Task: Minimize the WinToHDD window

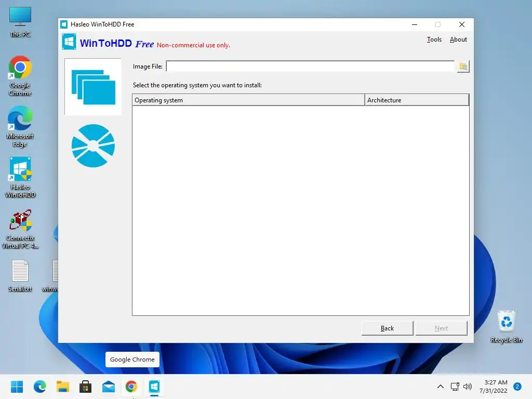Action: pos(414,24)
